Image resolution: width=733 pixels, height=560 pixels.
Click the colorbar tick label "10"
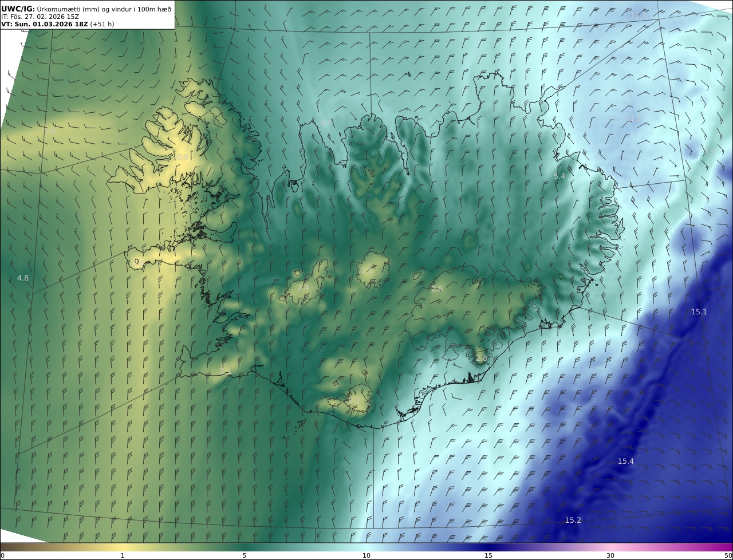366,555
